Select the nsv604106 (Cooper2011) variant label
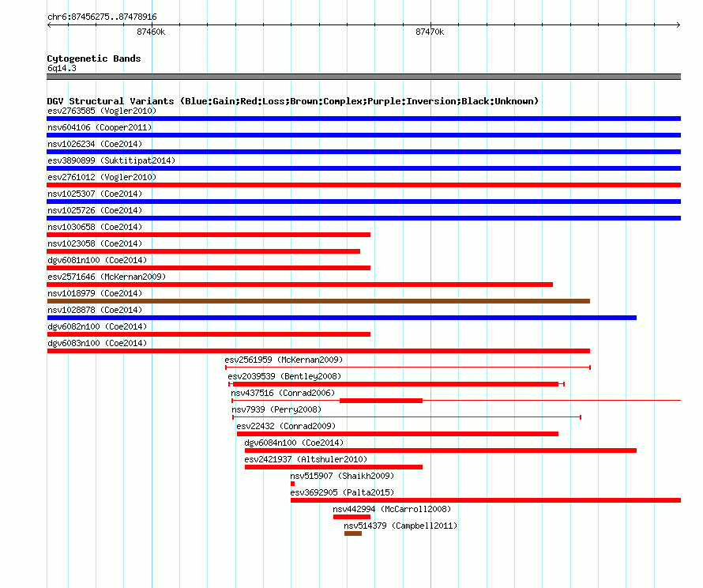 pos(100,127)
